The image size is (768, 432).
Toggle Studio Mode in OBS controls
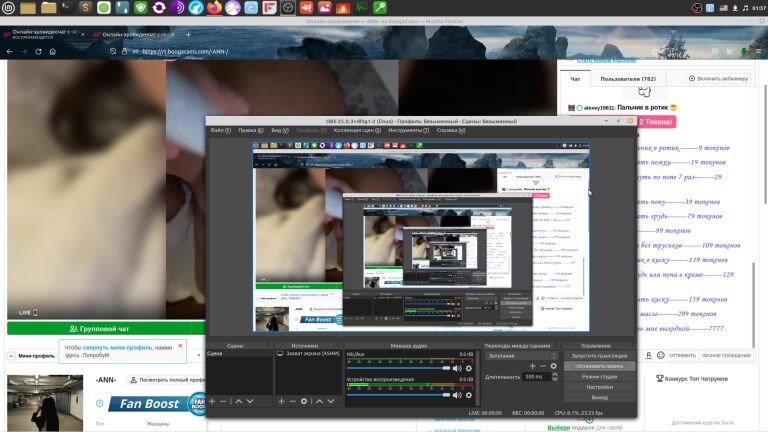click(599, 376)
